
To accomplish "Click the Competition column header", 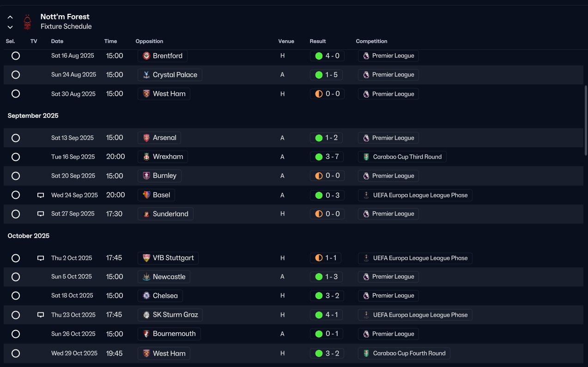I will tap(371, 41).
